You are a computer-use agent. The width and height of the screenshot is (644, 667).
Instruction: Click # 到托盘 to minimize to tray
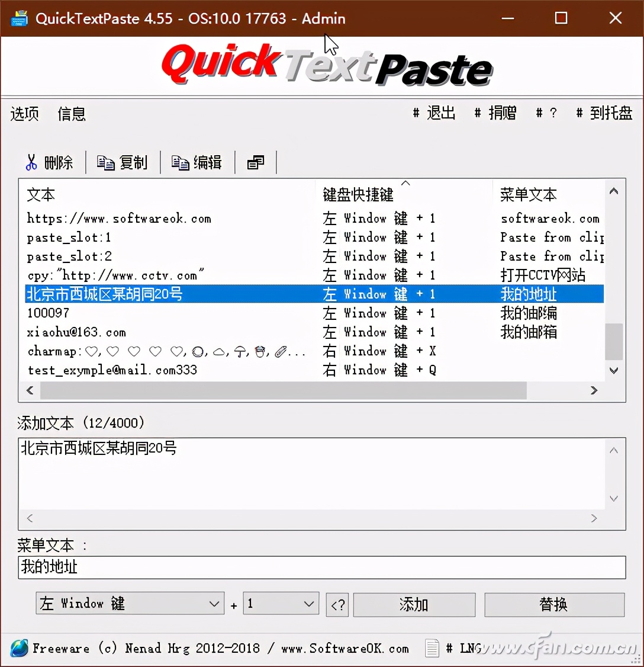[x=604, y=113]
